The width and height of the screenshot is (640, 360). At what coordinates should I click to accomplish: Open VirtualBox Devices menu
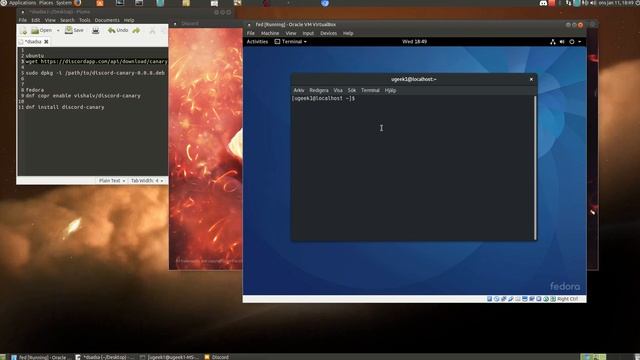pos(329,33)
